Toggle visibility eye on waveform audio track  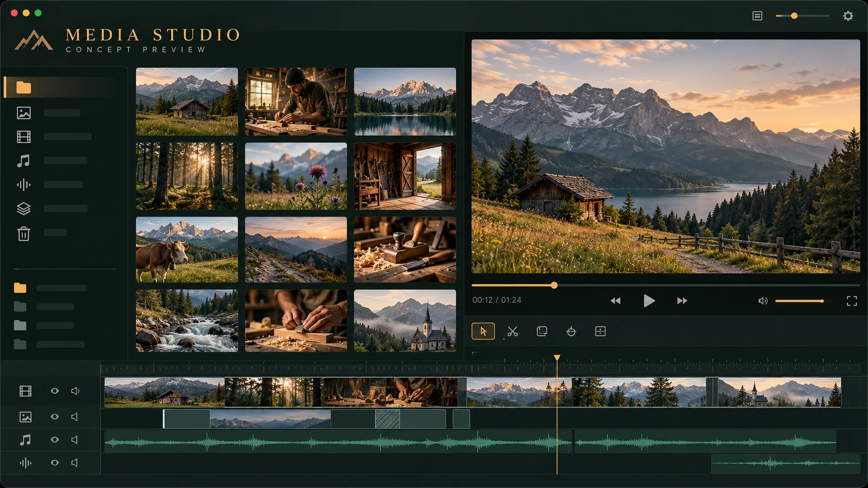coord(55,463)
